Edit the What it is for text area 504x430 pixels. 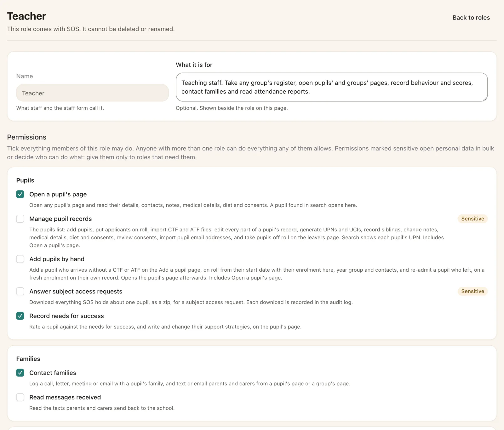(331, 87)
